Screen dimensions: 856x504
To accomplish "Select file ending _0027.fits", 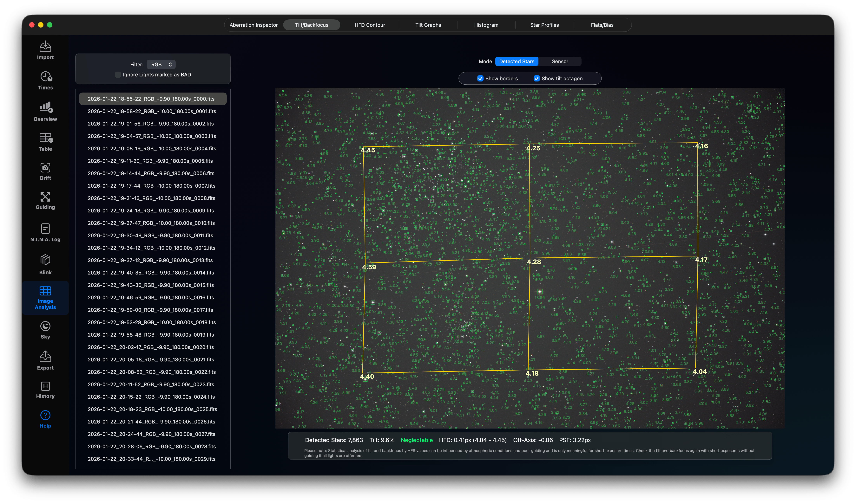I will (153, 434).
